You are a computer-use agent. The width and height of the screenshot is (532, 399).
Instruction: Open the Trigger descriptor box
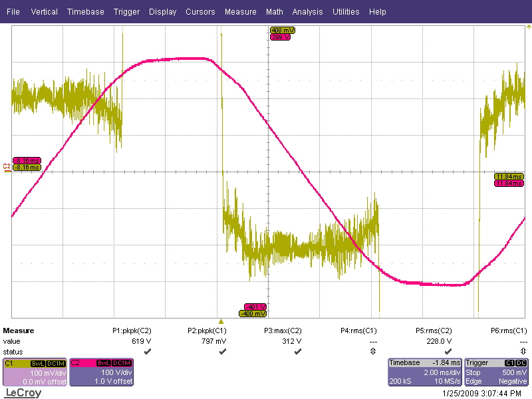[x=496, y=372]
